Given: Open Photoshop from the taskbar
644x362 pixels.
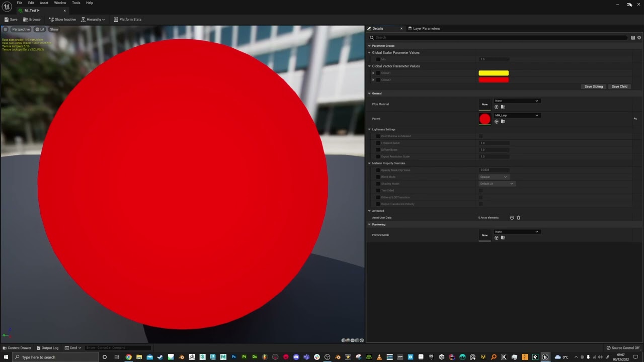Looking at the screenshot, I should [x=233, y=357].
